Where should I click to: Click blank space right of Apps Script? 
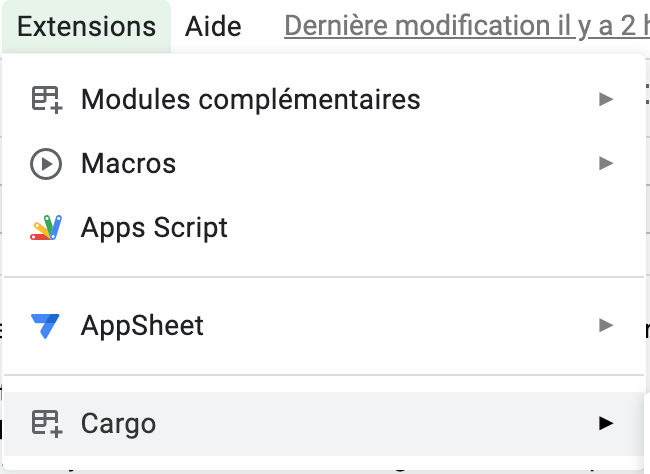coord(420,228)
